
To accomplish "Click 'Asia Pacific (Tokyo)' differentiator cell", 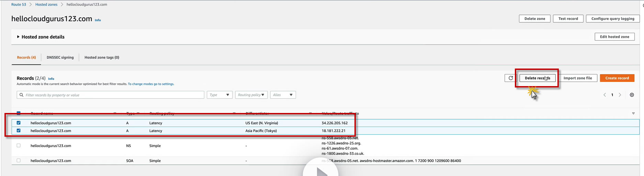I will (x=261, y=131).
